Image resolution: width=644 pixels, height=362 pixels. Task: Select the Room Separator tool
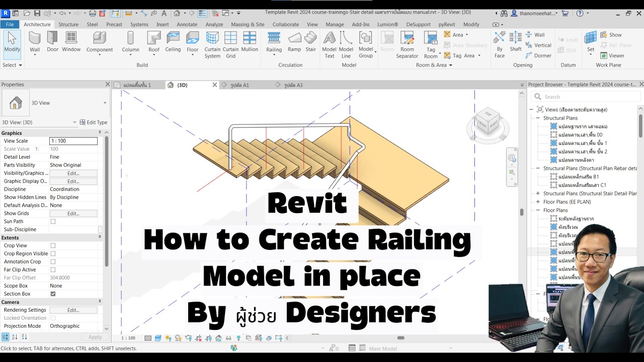(407, 45)
